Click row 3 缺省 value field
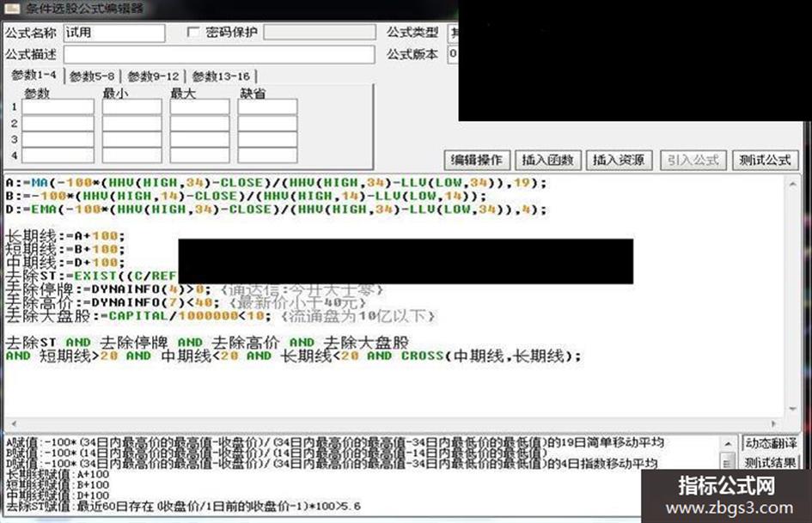Image resolution: width=812 pixels, height=523 pixels. [268, 139]
